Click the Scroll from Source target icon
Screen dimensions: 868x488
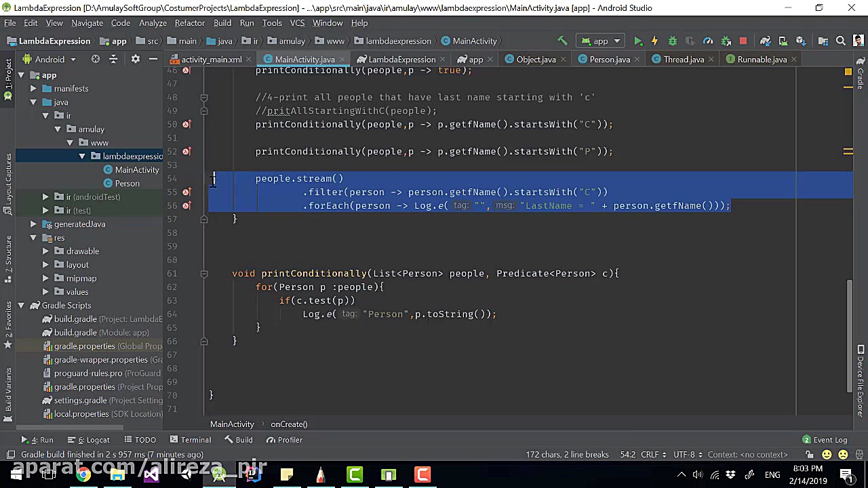[96, 59]
